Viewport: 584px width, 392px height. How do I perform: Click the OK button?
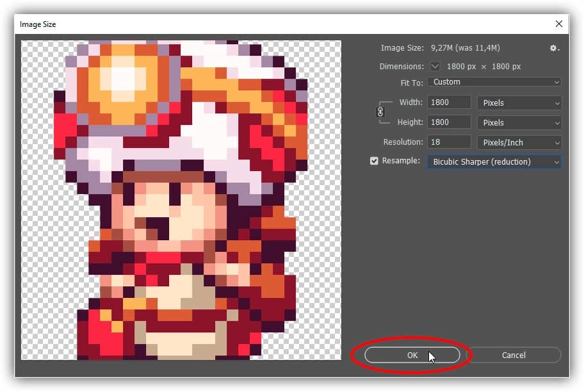click(x=412, y=355)
